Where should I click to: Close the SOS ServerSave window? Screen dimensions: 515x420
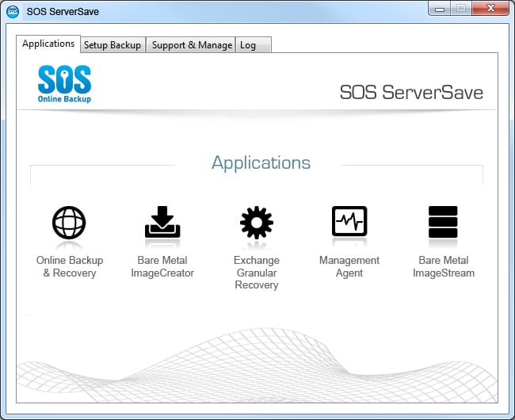[490, 9]
